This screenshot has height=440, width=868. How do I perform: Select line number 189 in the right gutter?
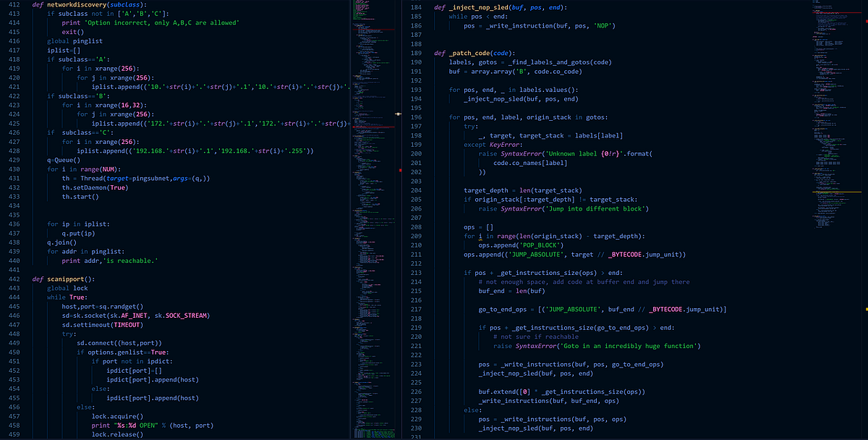pos(424,52)
